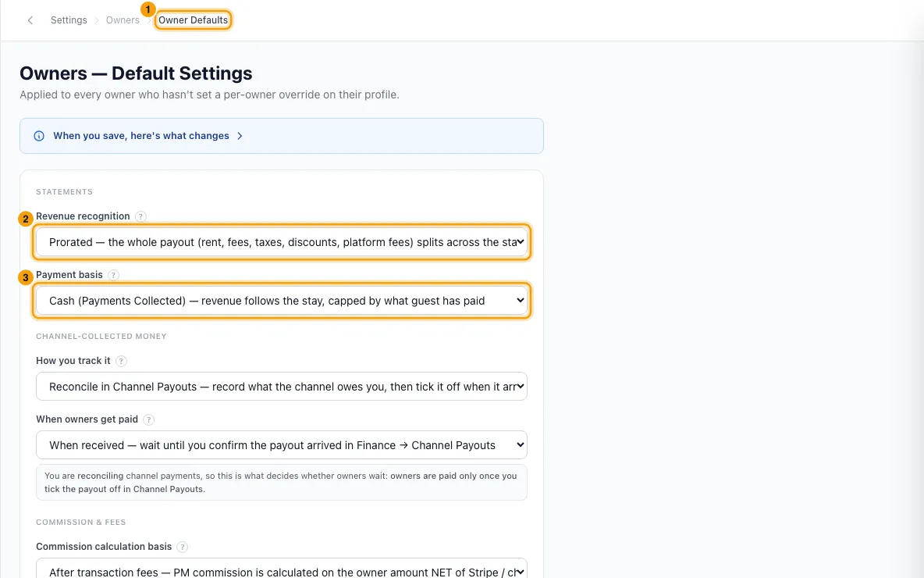Open Revenue recognition dropdown
This screenshot has width=924, height=578.
tap(282, 242)
